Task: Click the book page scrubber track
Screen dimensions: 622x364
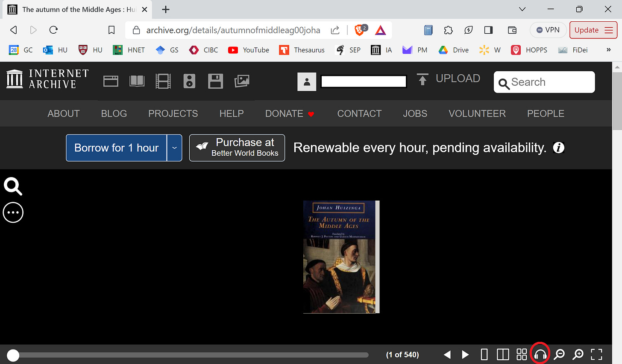Action: [188, 355]
